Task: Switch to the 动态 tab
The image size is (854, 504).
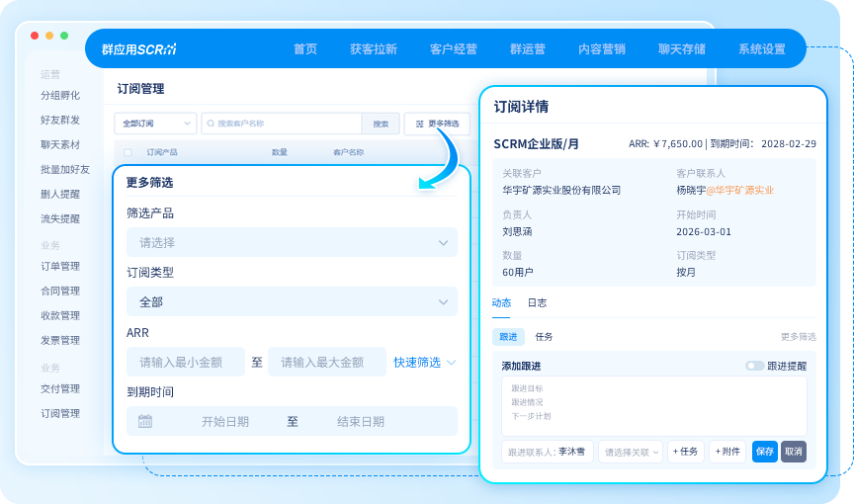Action: 501,303
